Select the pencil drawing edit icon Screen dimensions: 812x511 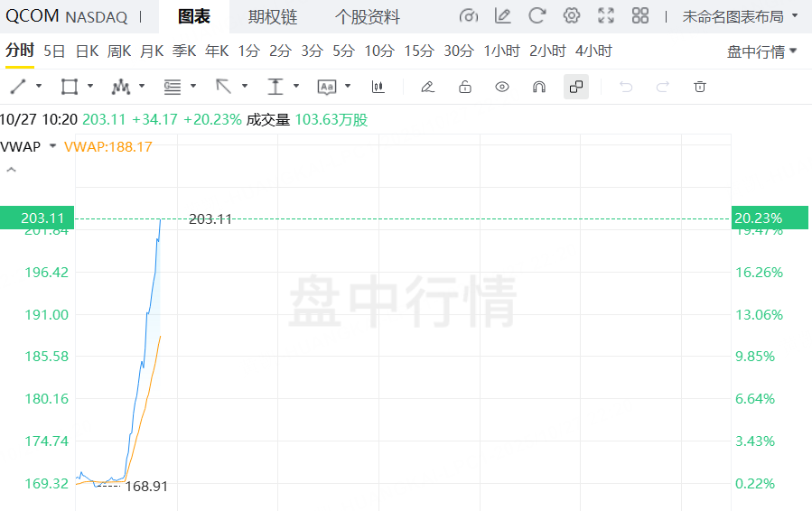click(x=428, y=87)
